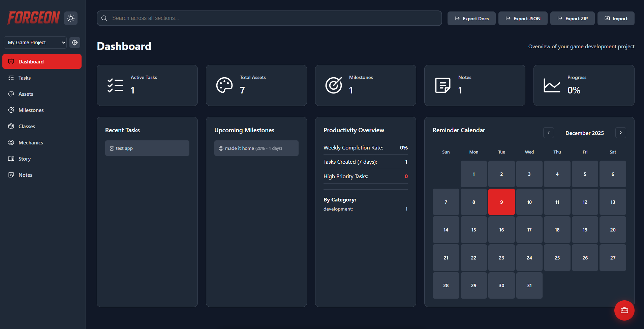Viewport: 644px width, 329px height.
Task: Click the 'Upcoming Milestones' heading
Action: click(244, 130)
